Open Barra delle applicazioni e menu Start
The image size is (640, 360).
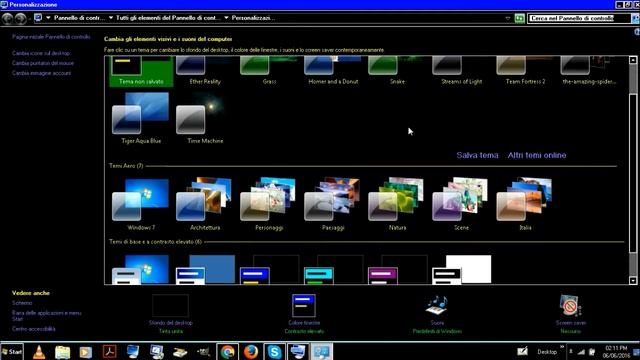pos(47,316)
